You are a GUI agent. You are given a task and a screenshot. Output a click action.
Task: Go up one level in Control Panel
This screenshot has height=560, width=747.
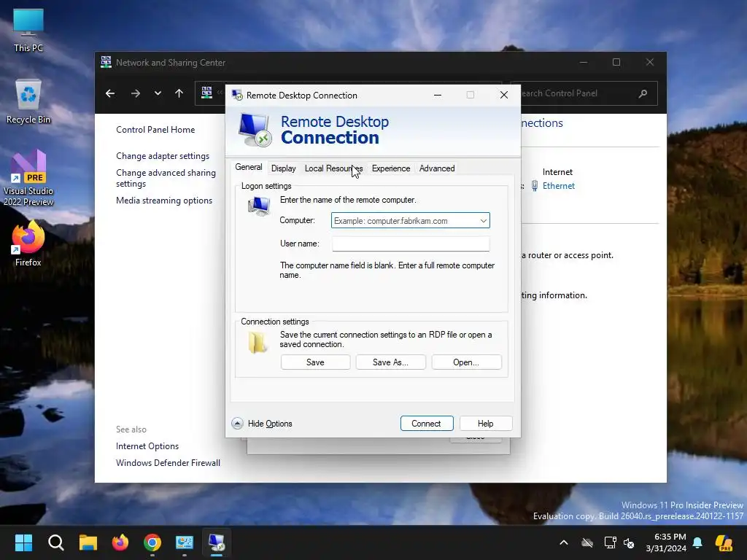(x=179, y=93)
